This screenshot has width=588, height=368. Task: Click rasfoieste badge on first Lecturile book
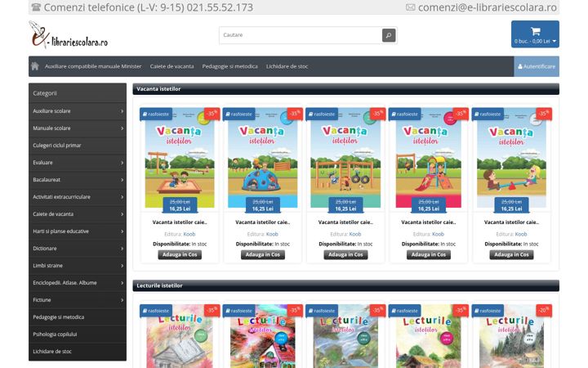pyautogui.click(x=156, y=311)
